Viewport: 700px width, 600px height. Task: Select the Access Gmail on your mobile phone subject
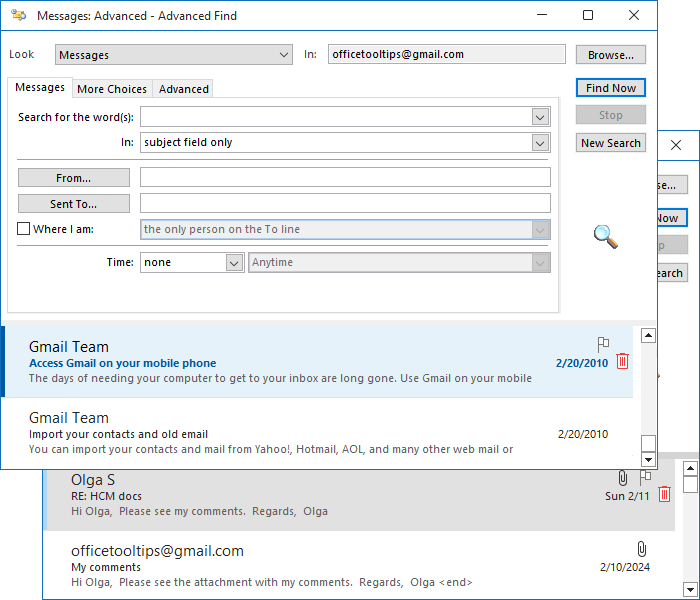tap(122, 363)
